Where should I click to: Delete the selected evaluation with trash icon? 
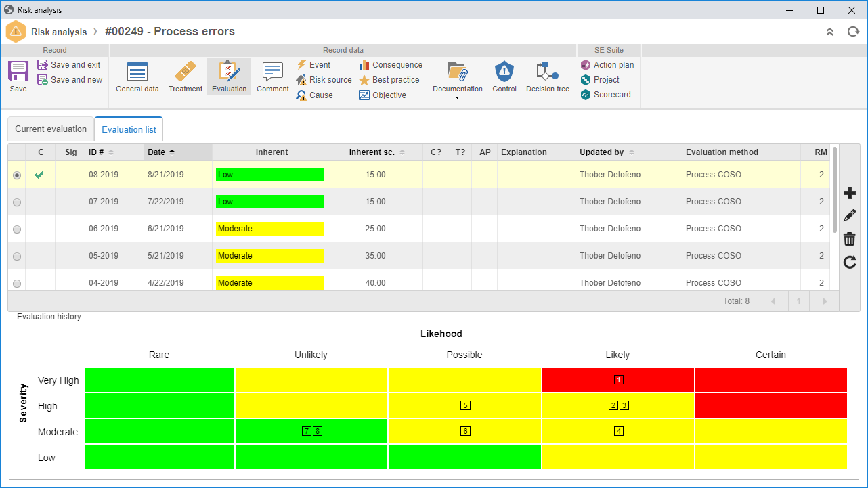[x=850, y=239]
